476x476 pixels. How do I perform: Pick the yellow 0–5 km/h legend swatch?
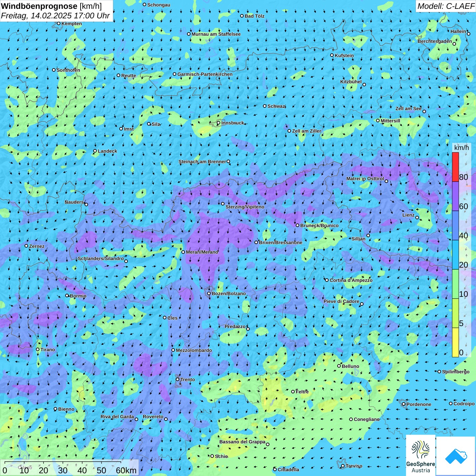[455, 342]
